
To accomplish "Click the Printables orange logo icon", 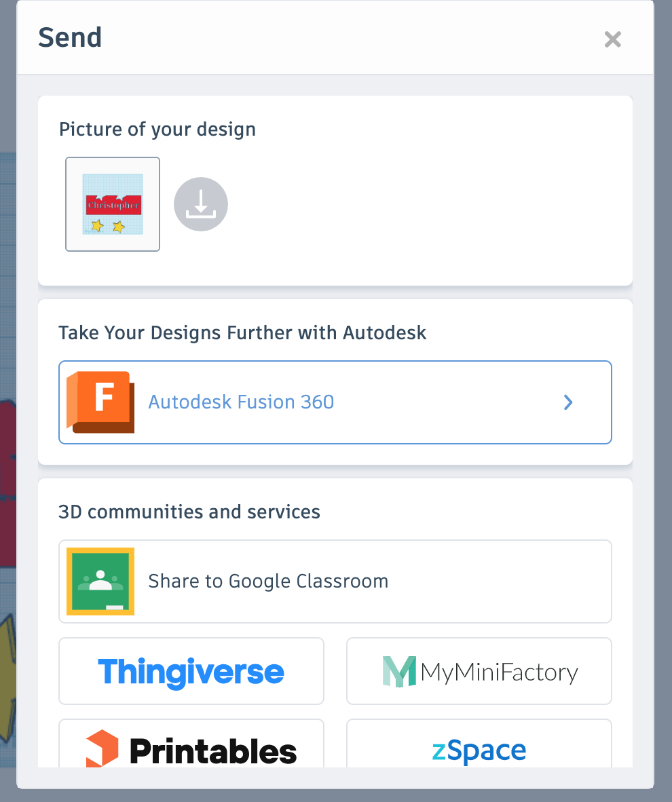I will [102, 748].
